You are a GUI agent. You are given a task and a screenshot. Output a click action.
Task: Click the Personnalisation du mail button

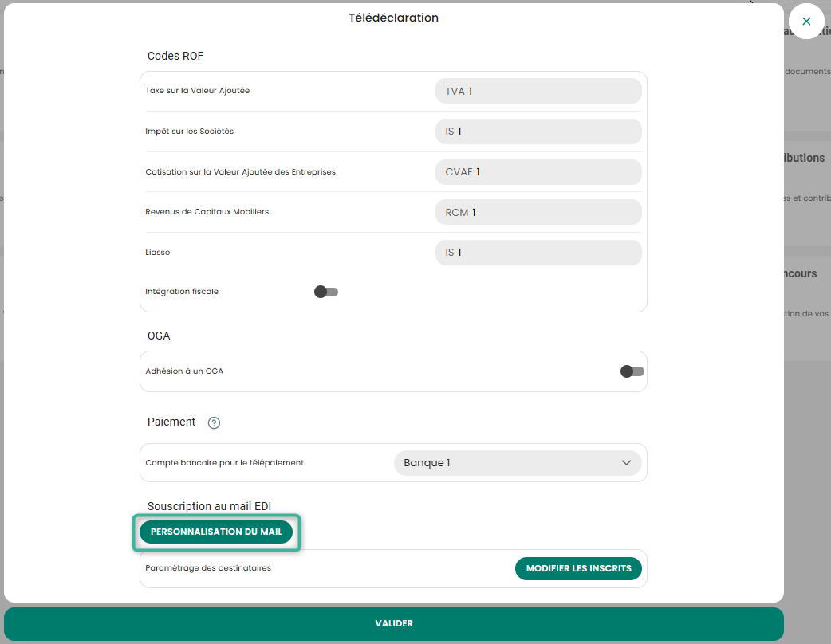pos(216,532)
